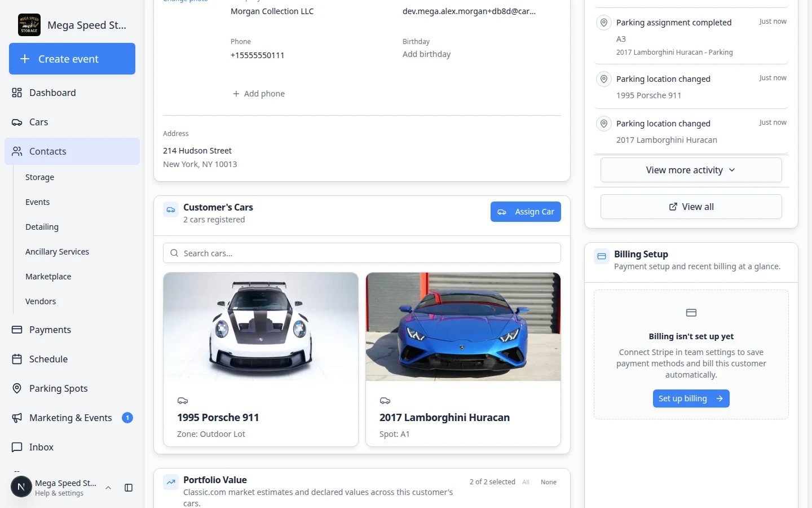Click the Spot: A1 label
812x508 pixels.
(394, 434)
